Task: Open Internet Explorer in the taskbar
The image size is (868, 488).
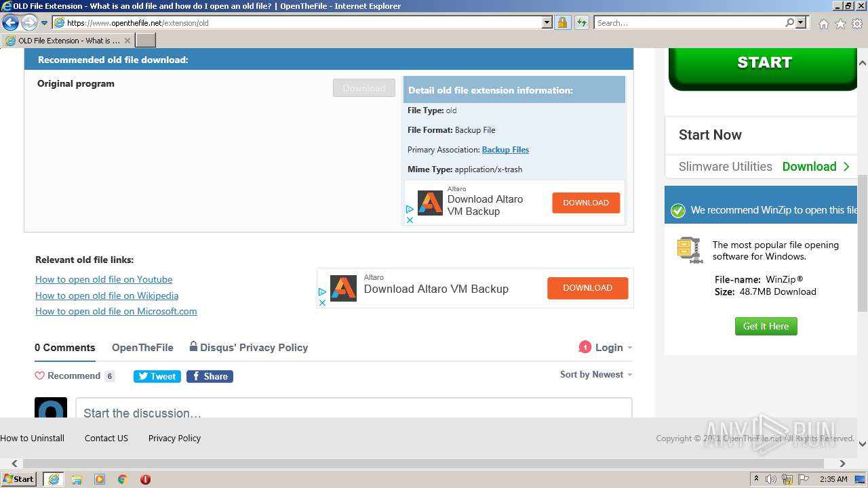Action: click(x=54, y=479)
